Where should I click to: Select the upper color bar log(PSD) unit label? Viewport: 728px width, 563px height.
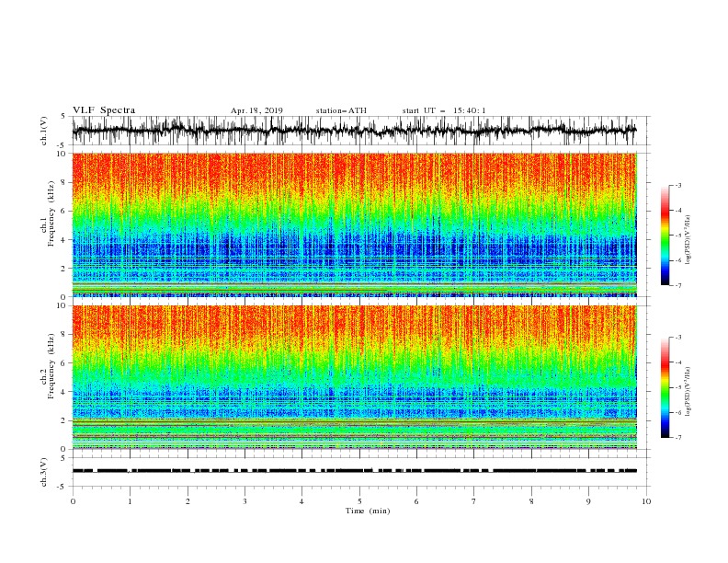click(x=688, y=240)
